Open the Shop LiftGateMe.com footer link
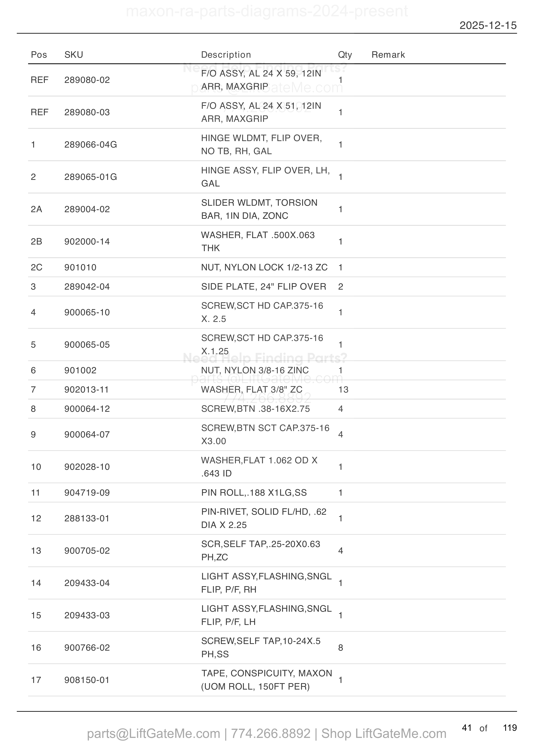This screenshot has height=756, width=534. click(x=384, y=734)
